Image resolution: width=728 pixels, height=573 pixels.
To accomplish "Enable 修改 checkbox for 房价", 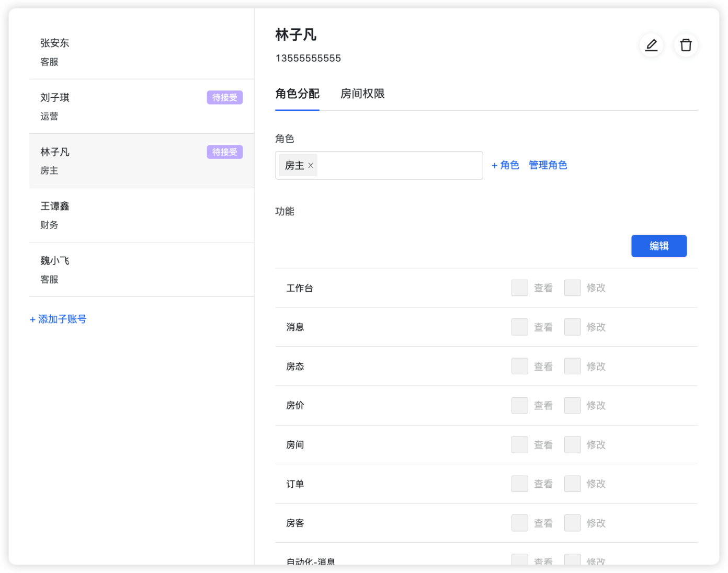I will [572, 405].
